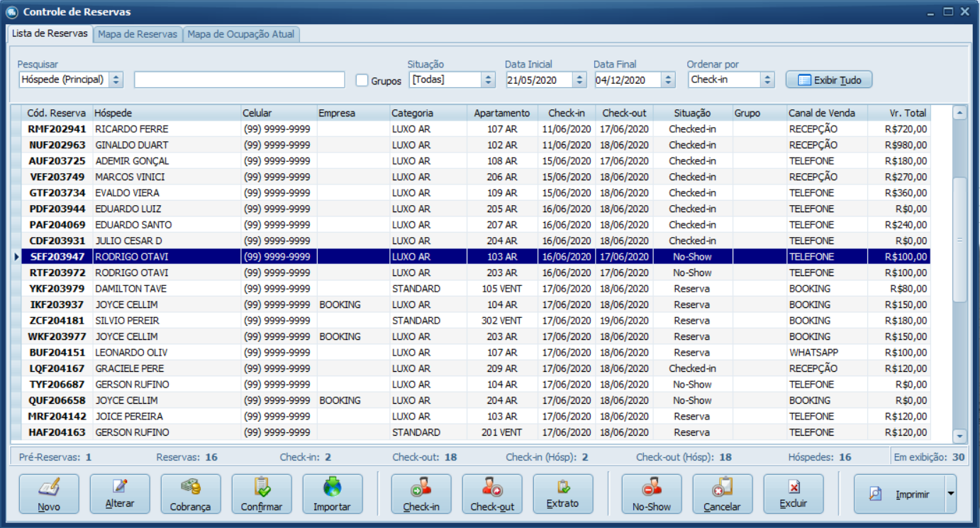Click the vertical scrollbar thumb

959,240
